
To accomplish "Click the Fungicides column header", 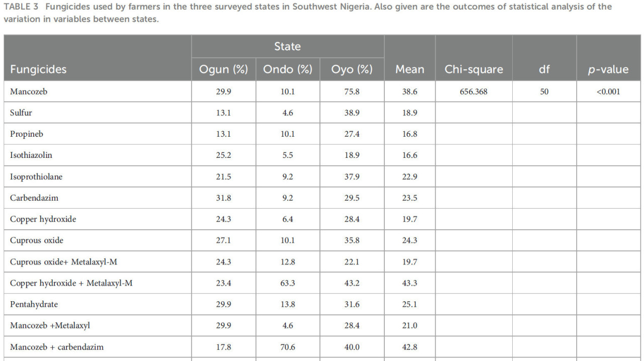I will (38, 69).
